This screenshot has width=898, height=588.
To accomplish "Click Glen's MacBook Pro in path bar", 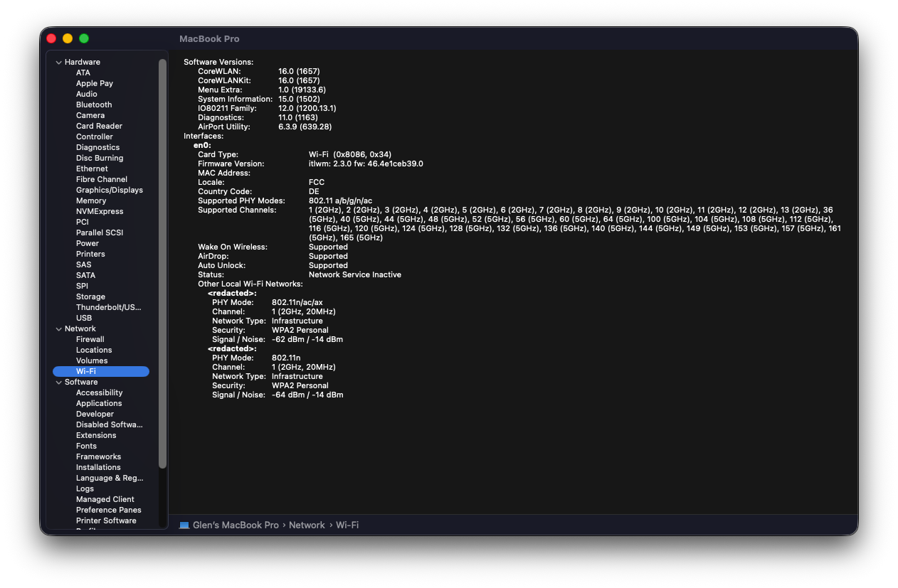I will 236,525.
